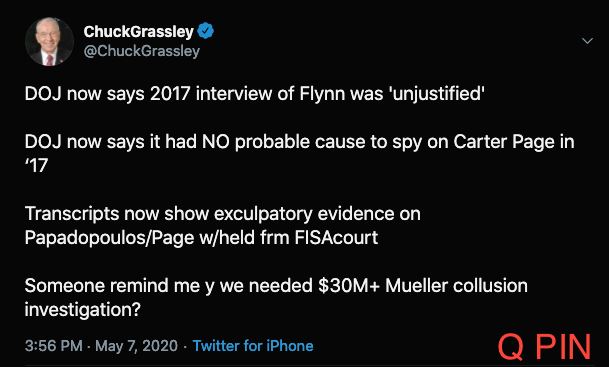Image resolution: width=609 pixels, height=367 pixels.
Task: Click the '17 text on second line
Action: [x=36, y=166]
